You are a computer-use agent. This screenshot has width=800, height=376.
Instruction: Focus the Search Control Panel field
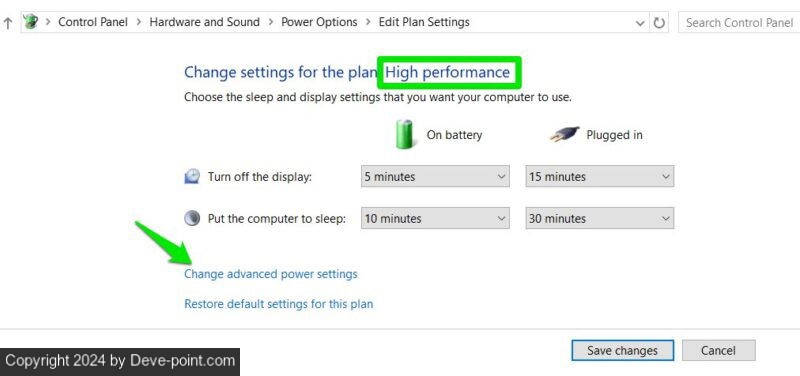pyautogui.click(x=739, y=23)
